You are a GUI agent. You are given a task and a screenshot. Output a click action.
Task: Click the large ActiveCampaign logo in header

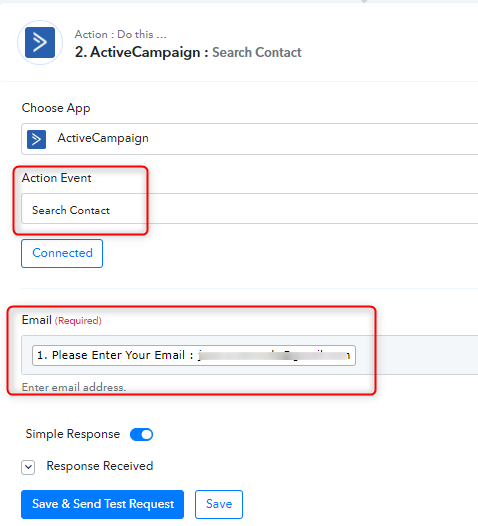40,43
